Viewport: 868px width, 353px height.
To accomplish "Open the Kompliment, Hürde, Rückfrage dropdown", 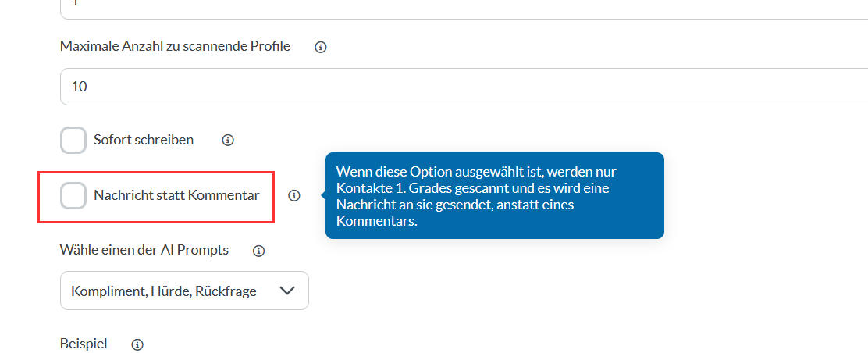I will point(164,291).
